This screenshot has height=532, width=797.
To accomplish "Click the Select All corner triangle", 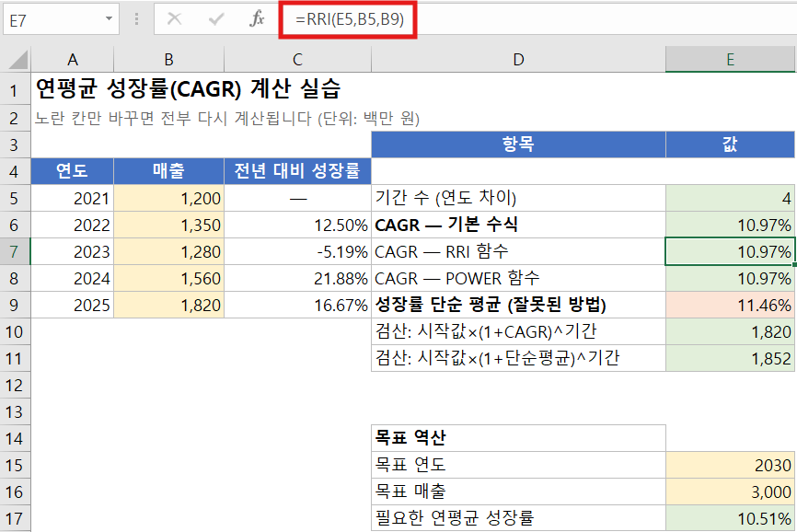I will coord(17,60).
